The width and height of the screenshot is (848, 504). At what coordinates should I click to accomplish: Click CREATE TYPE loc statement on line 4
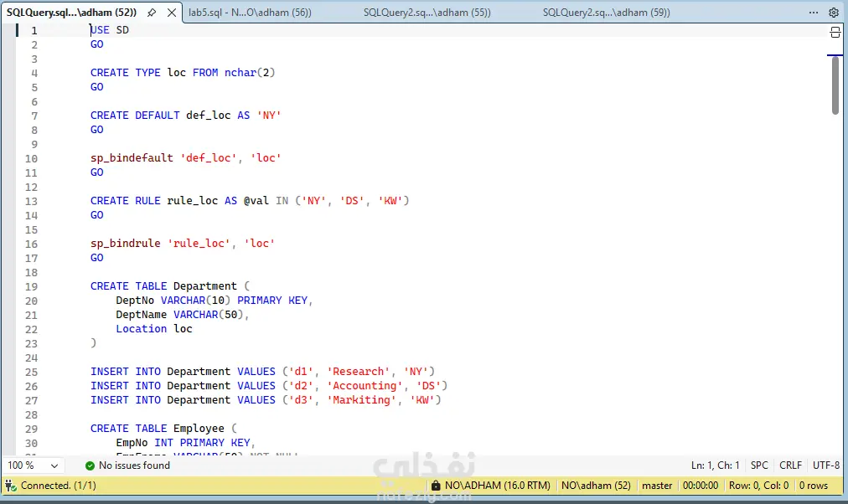point(183,73)
